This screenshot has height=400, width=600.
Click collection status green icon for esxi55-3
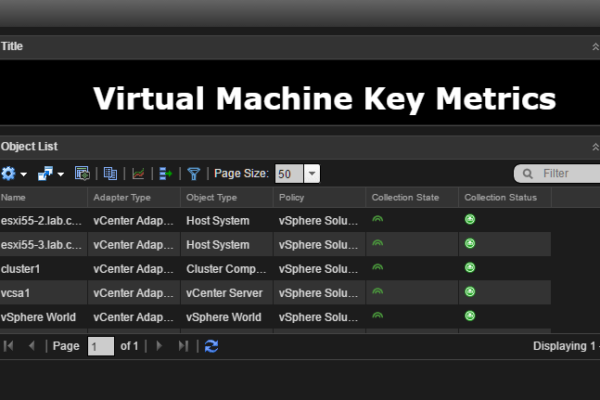[x=470, y=243]
